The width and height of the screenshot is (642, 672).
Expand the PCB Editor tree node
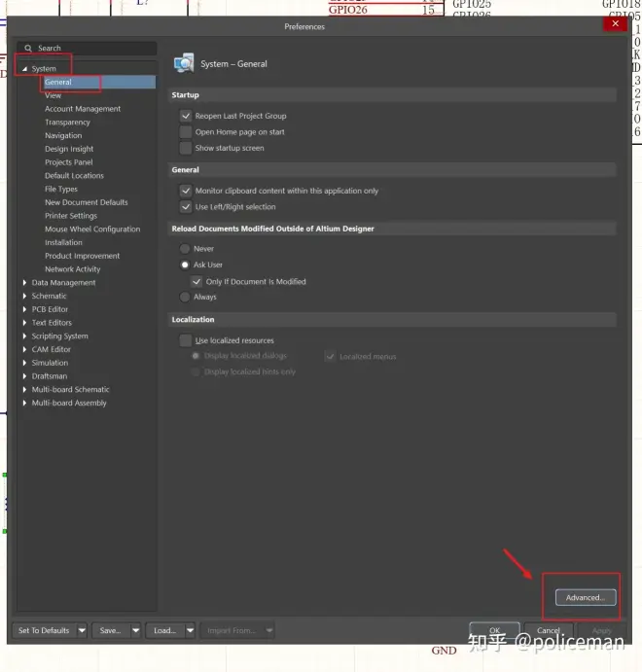(x=24, y=309)
